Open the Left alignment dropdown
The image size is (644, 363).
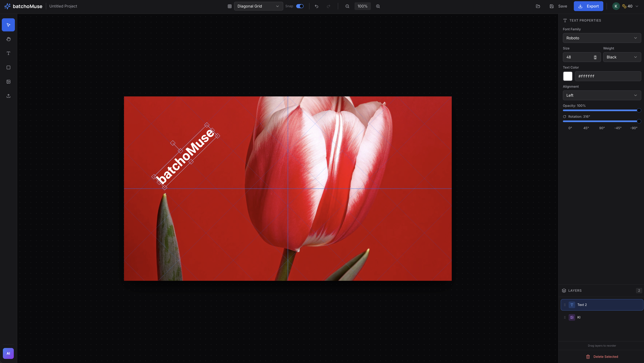pos(602,95)
